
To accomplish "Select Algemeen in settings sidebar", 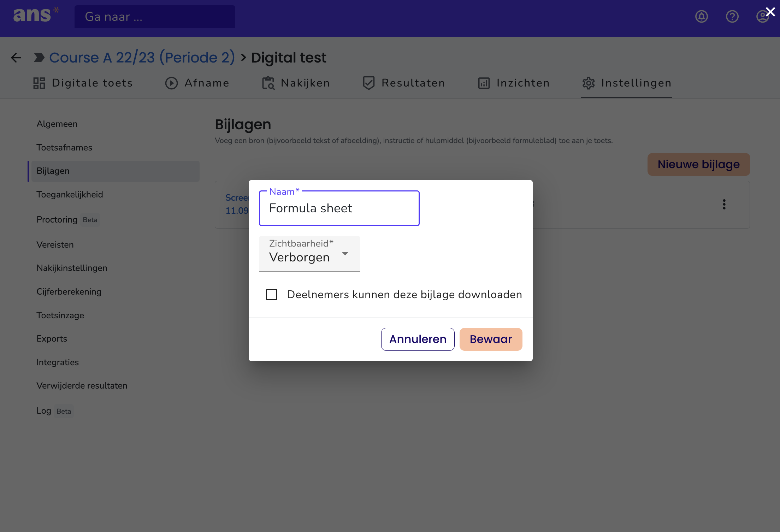I will tap(57, 124).
